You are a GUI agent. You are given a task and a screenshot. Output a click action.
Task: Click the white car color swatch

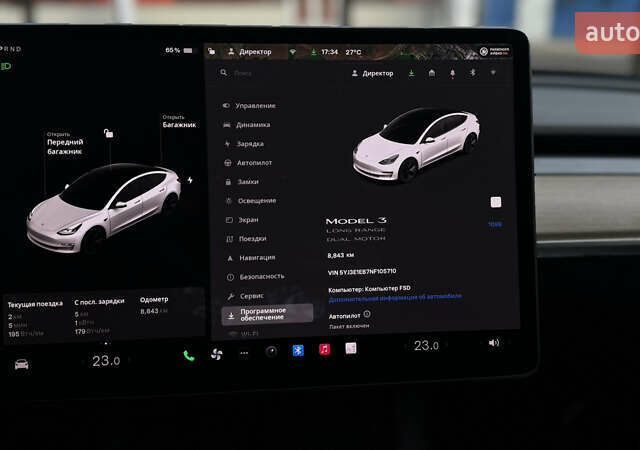pyautogui.click(x=495, y=202)
